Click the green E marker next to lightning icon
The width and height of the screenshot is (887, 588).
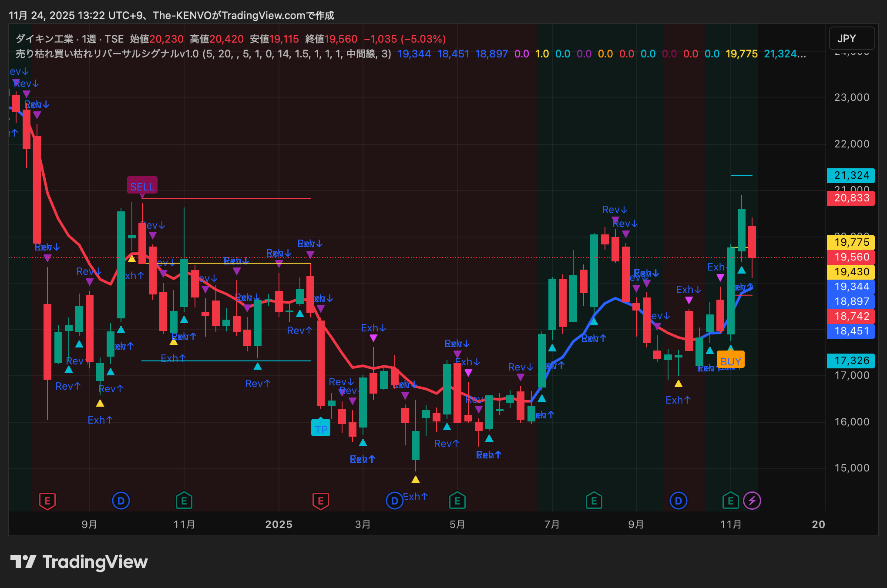pyautogui.click(x=730, y=501)
